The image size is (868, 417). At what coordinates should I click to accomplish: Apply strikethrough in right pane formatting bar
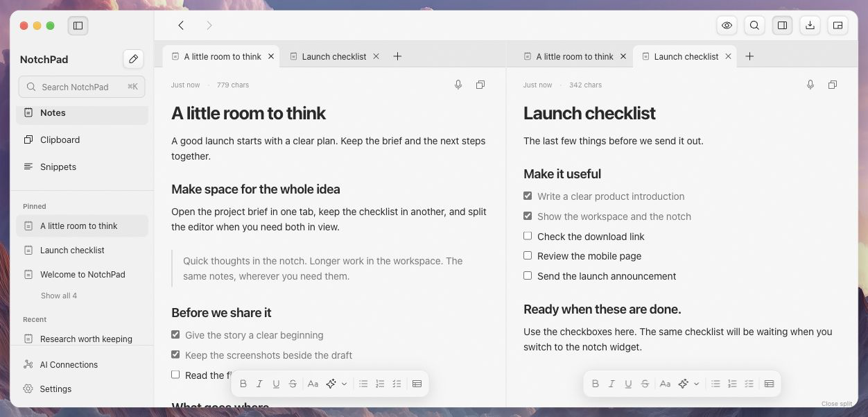(x=645, y=384)
